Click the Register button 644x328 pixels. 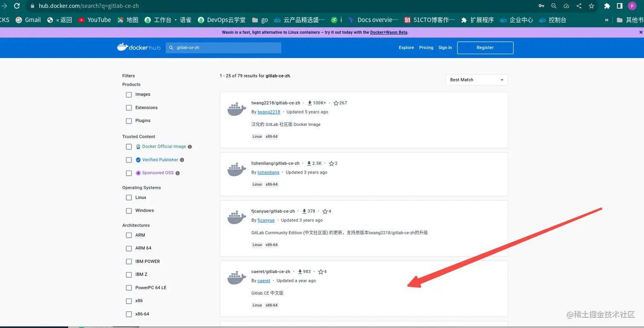coord(485,48)
